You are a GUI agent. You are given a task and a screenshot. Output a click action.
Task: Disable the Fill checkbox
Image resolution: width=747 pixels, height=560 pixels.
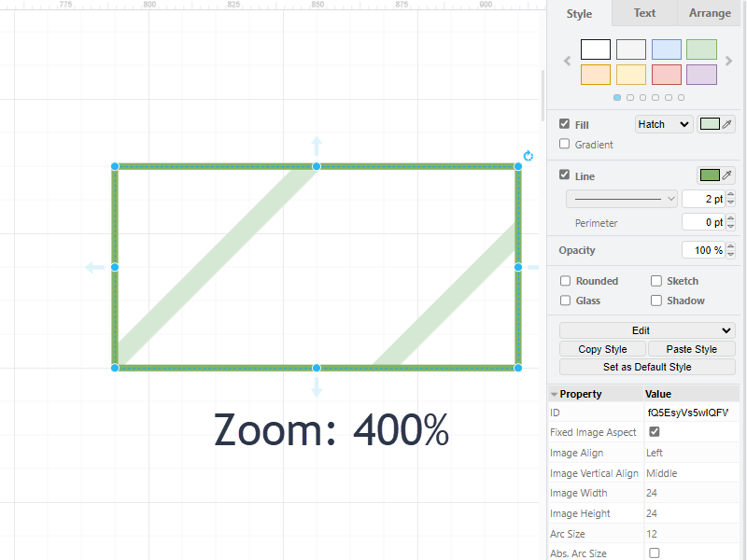(x=565, y=124)
